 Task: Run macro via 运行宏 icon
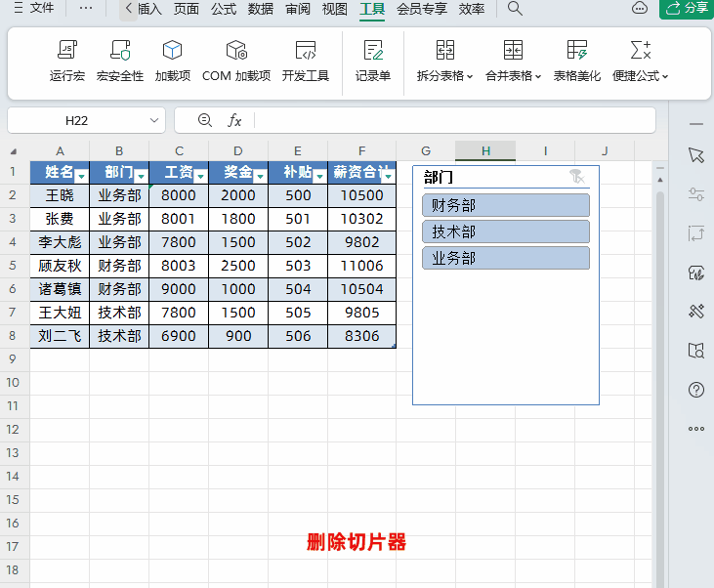[x=67, y=61]
